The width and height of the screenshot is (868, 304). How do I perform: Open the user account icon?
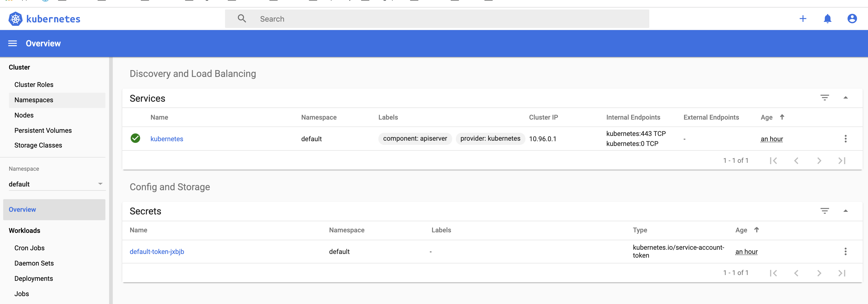(852, 19)
